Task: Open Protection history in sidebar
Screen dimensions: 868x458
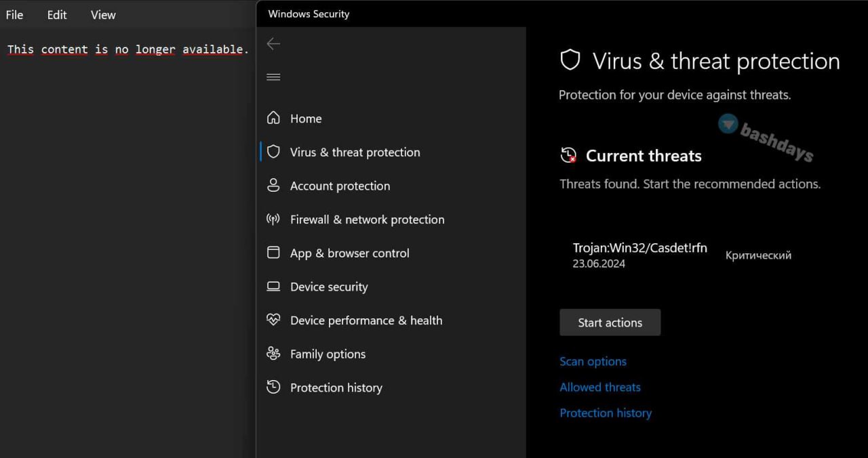Action: 336,388
